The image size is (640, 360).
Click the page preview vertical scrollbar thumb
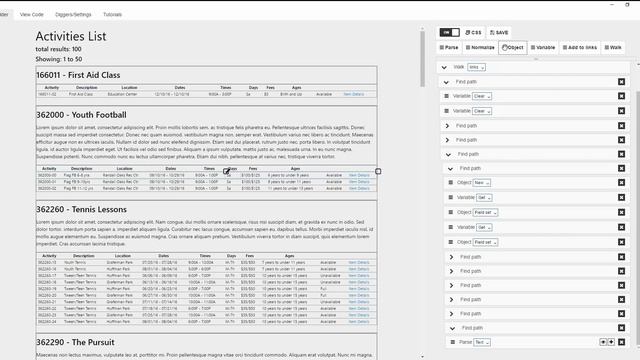pos(422,59)
